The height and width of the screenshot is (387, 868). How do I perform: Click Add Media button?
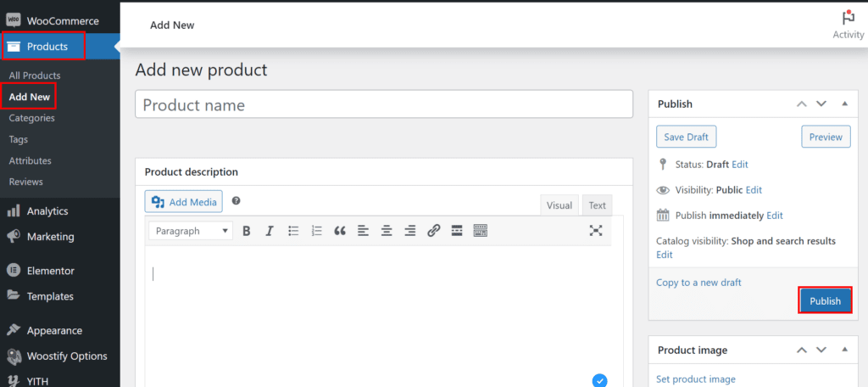(184, 202)
